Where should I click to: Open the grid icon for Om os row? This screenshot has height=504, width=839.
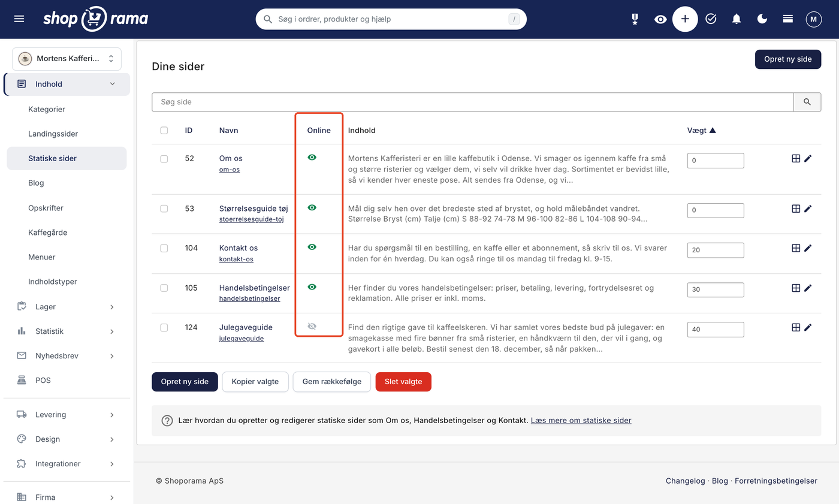796,158
